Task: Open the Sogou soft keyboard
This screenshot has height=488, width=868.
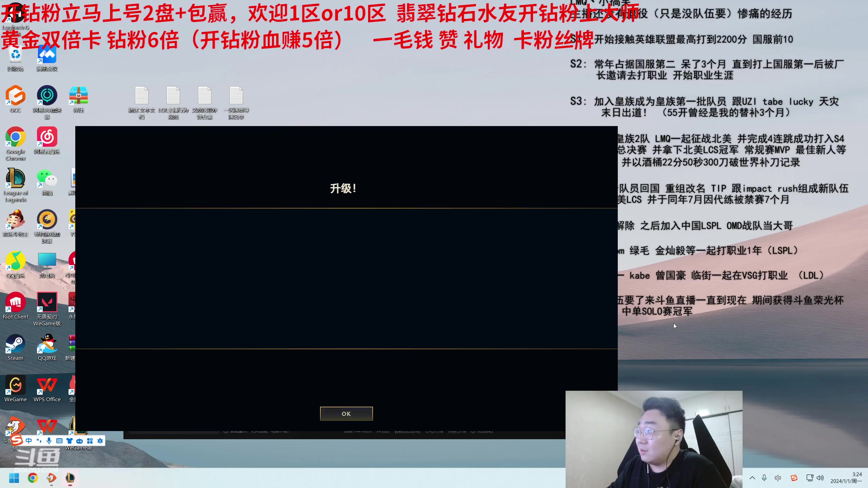Action: (59, 441)
